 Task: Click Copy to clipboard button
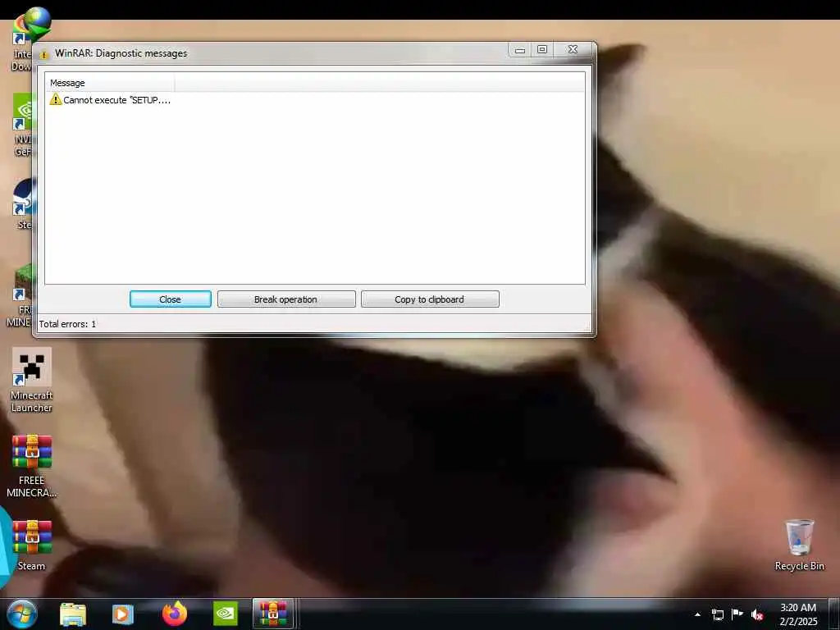point(430,299)
